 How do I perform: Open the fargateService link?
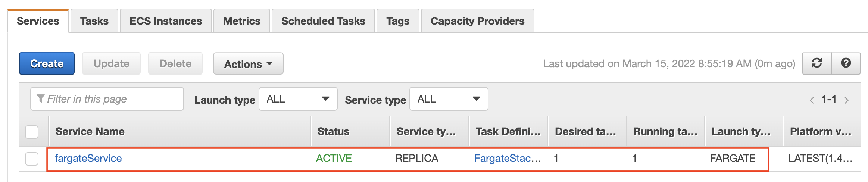click(88, 159)
